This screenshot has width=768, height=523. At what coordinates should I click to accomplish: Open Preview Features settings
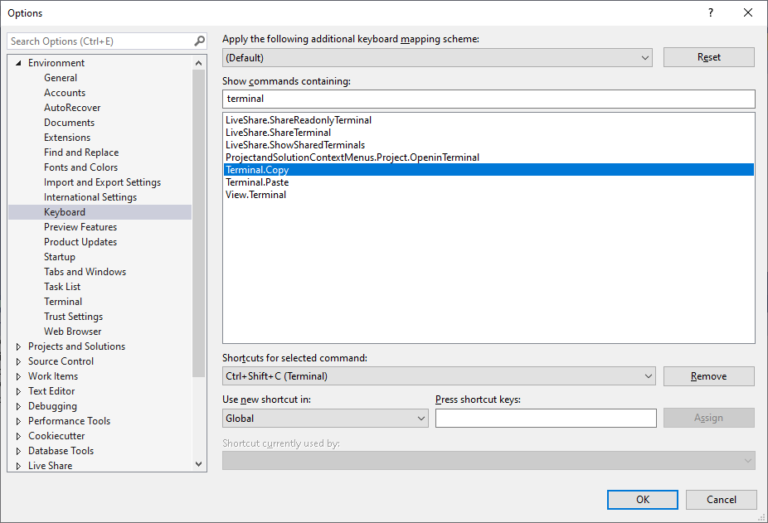80,227
